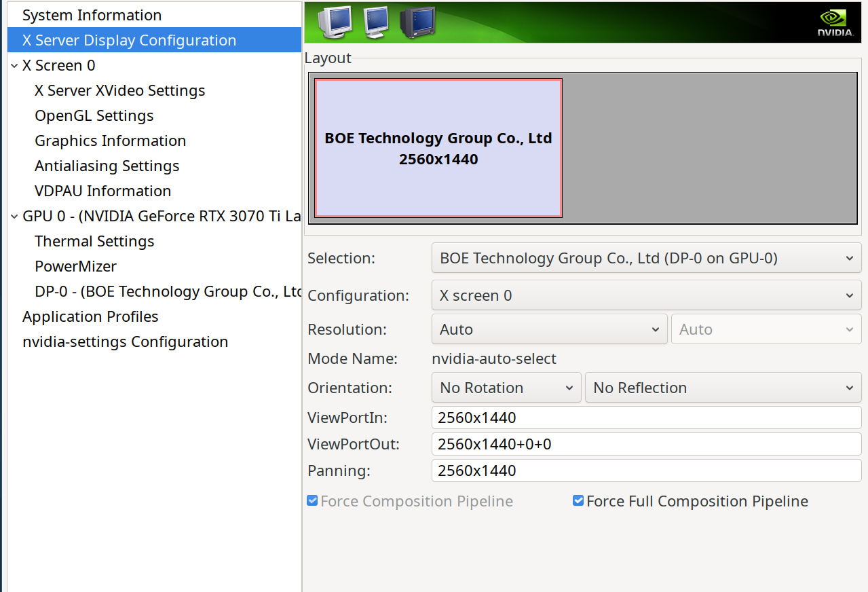Open the Selection dropdown
The width and height of the screenshot is (868, 592).
[647, 258]
